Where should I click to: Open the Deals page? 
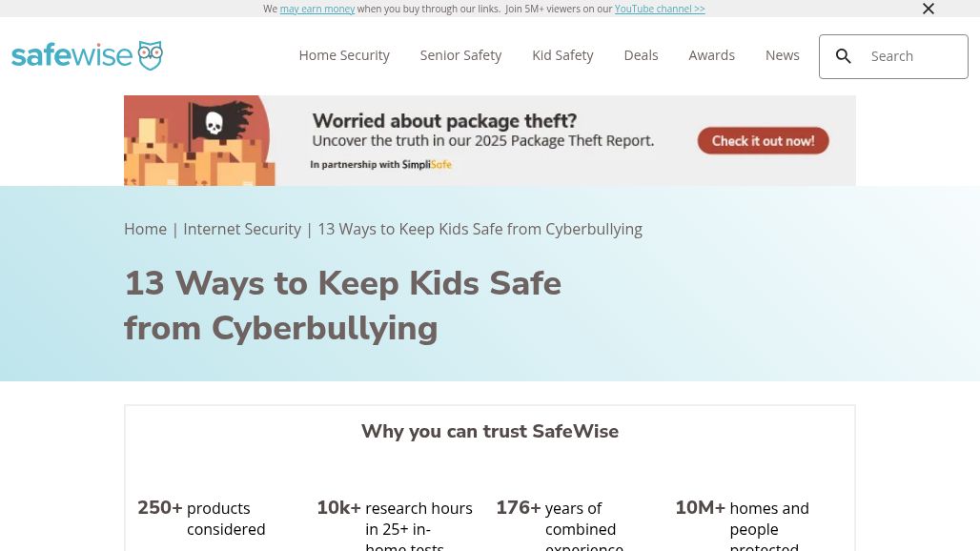pos(641,55)
